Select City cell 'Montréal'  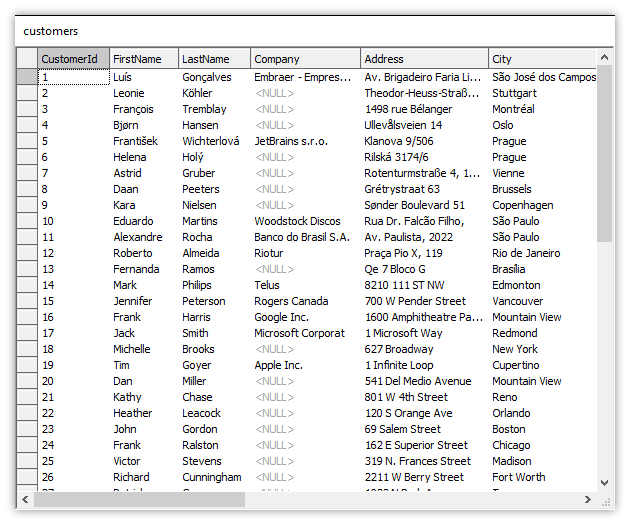click(x=542, y=109)
